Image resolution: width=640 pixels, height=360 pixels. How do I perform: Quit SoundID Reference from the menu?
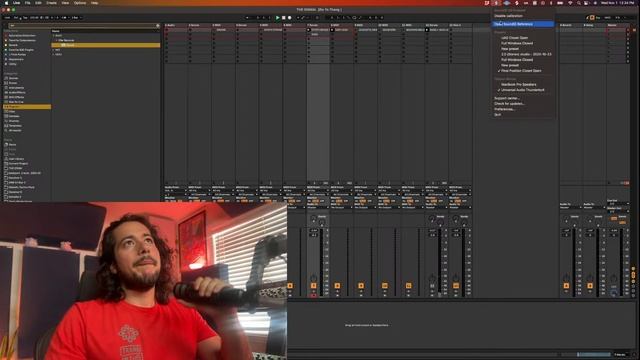tap(497, 115)
